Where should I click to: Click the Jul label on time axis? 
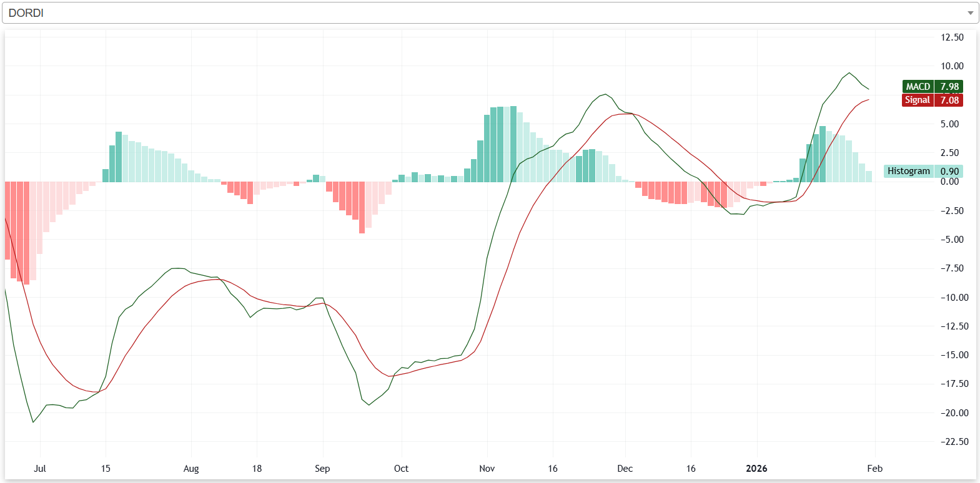pyautogui.click(x=40, y=469)
